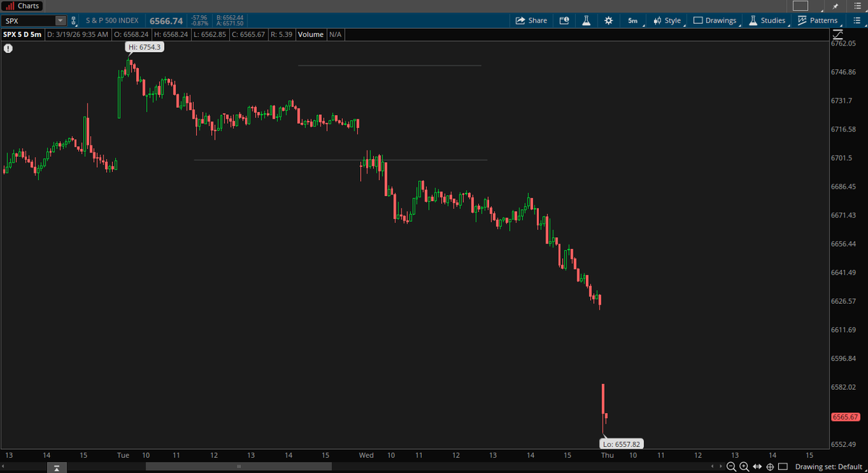Open the Patterns menu

(817, 21)
